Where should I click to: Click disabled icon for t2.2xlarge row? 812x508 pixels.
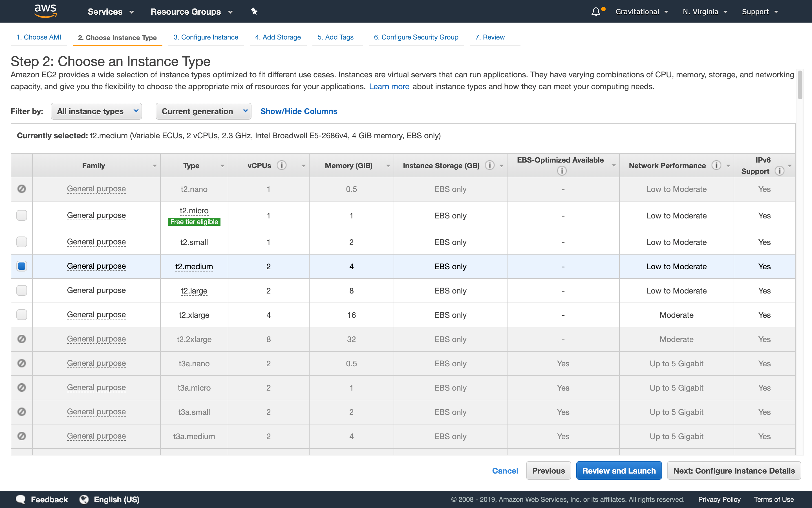point(22,339)
